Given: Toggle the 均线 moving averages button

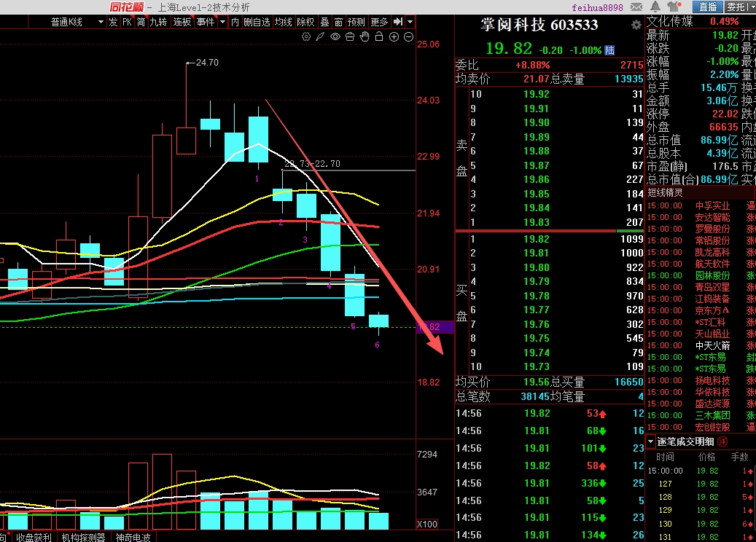Looking at the screenshot, I should [284, 22].
